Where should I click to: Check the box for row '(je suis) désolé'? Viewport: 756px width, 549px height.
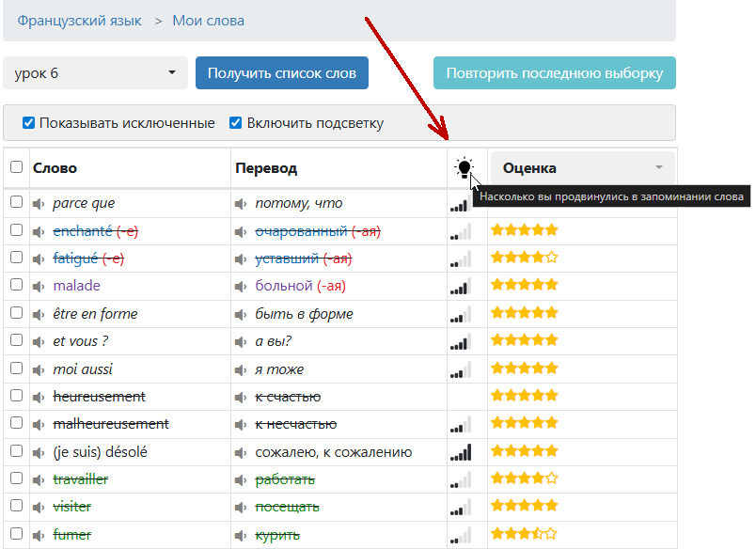point(16,450)
